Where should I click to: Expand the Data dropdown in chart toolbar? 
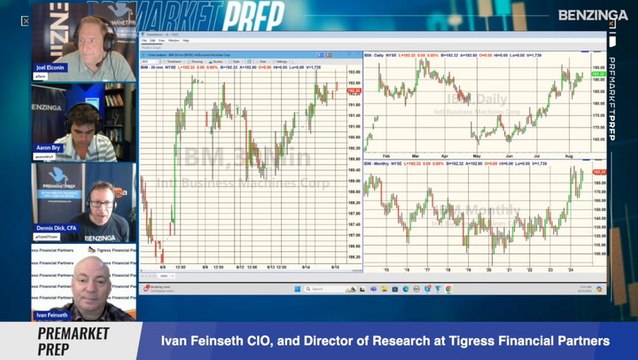tap(264, 61)
